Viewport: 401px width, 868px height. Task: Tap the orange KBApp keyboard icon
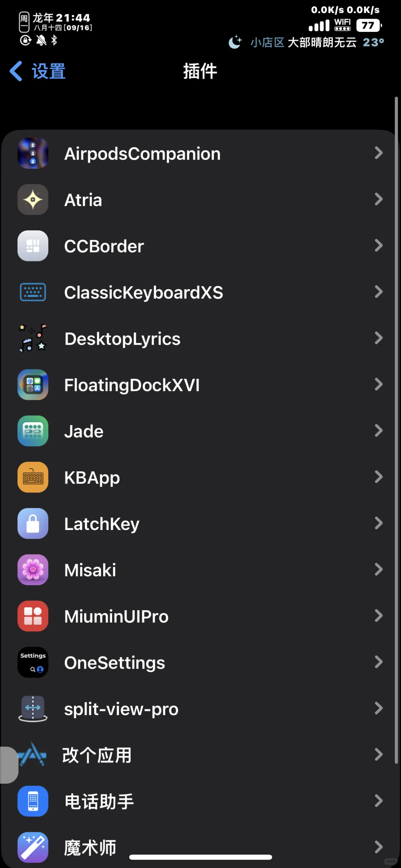[x=33, y=477]
